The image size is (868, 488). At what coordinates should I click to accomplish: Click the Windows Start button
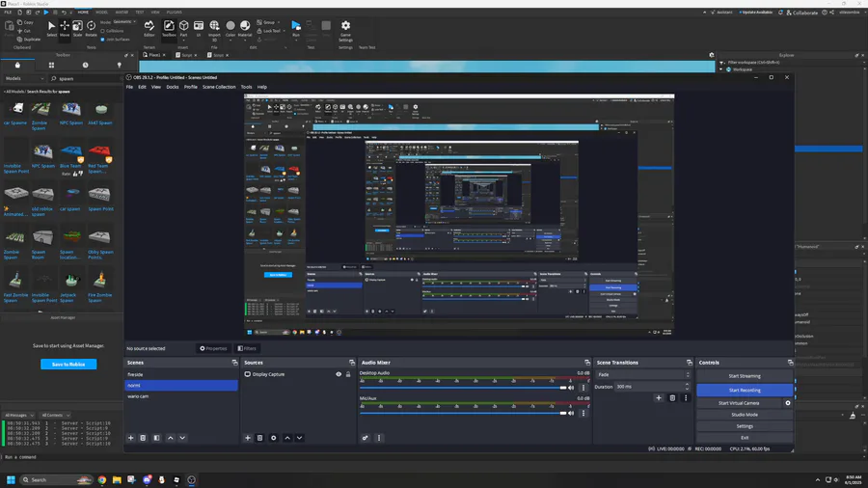point(11,479)
